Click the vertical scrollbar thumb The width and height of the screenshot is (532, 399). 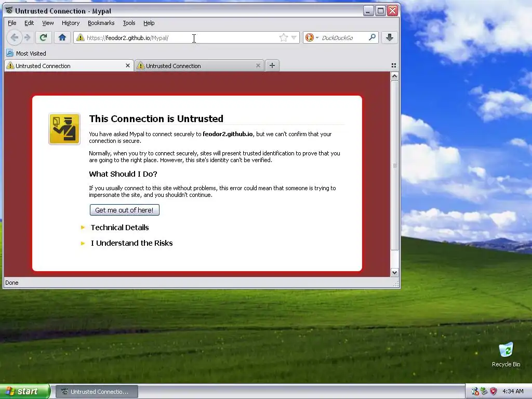(x=394, y=165)
